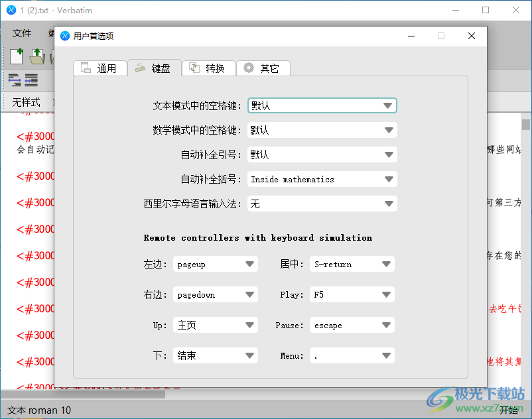532x419 pixels.
Task: Close the 用户首选项 dialog
Action: coord(471,36)
